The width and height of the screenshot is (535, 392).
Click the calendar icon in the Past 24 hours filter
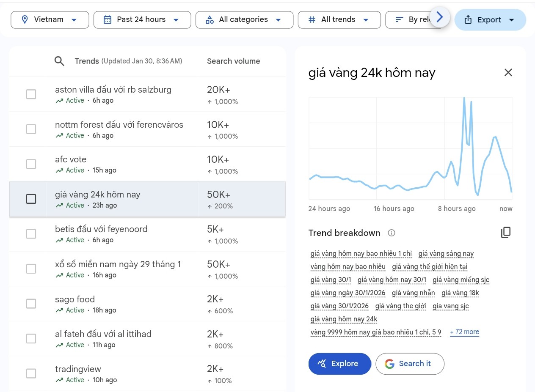click(x=108, y=19)
